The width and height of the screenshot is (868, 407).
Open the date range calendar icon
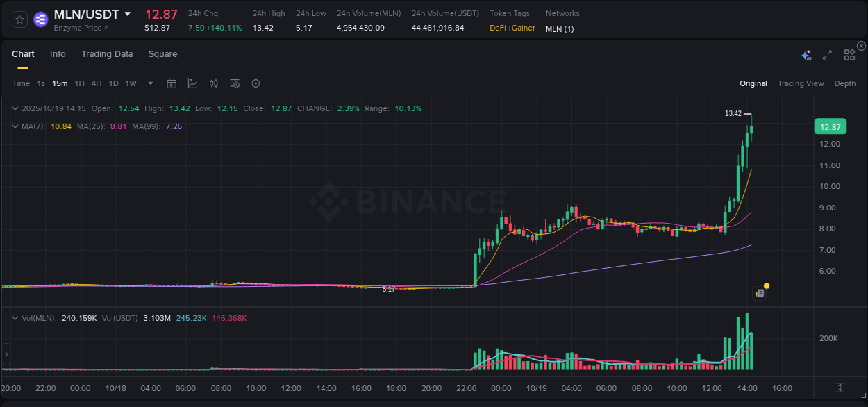[172, 83]
